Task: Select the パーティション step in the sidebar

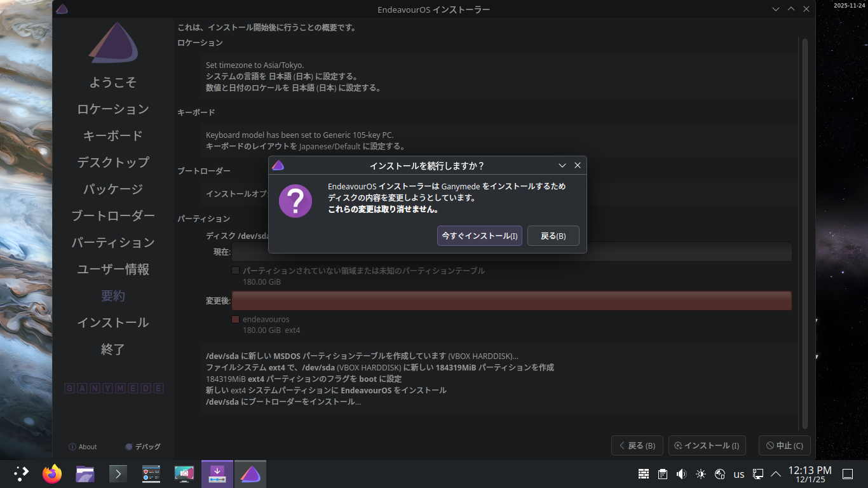Action: pos(113,242)
